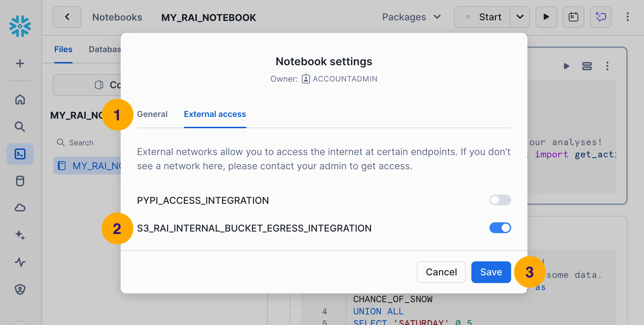
Task: Select the External access tab
Action: tap(215, 114)
